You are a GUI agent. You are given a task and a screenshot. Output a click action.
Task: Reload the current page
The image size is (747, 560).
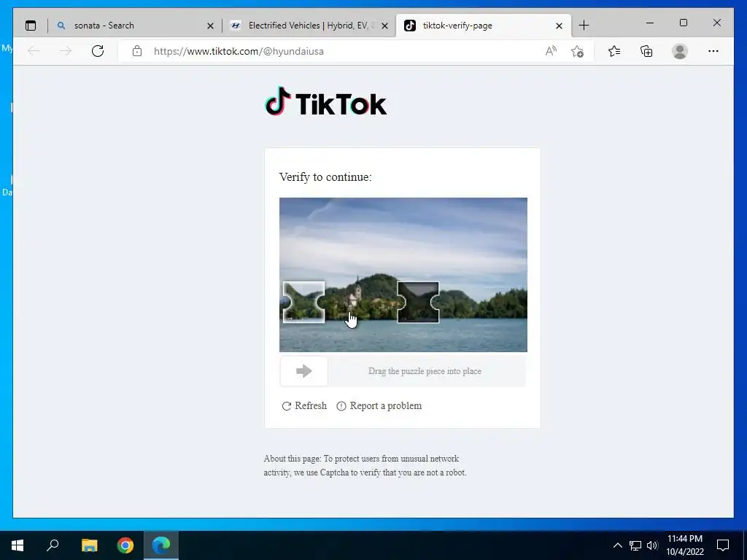98,51
